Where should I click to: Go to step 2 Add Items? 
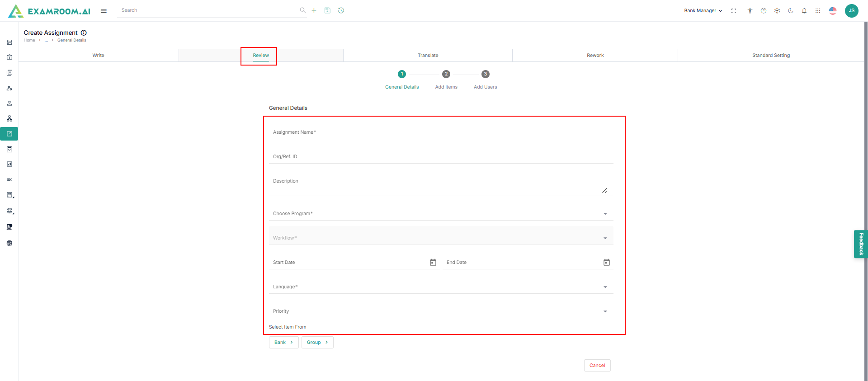pos(446,80)
